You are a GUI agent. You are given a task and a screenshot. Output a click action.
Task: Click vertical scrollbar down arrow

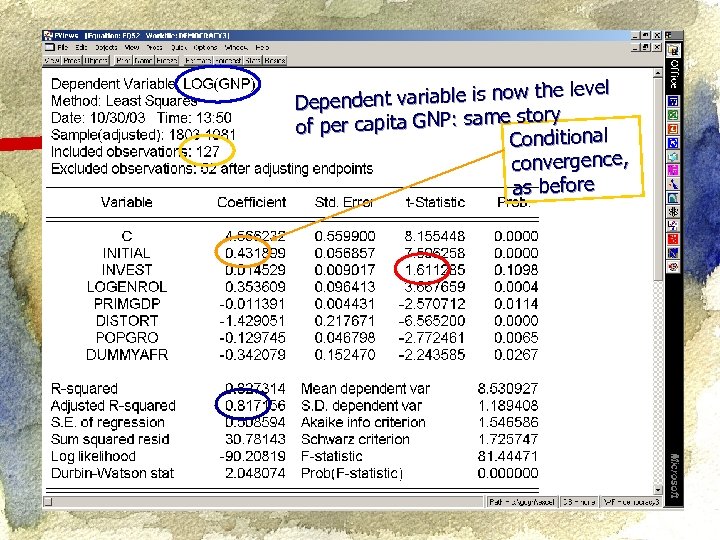658,490
